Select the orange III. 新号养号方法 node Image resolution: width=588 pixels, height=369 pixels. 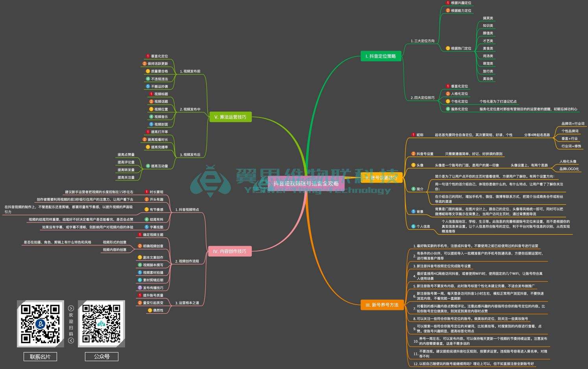point(382,305)
